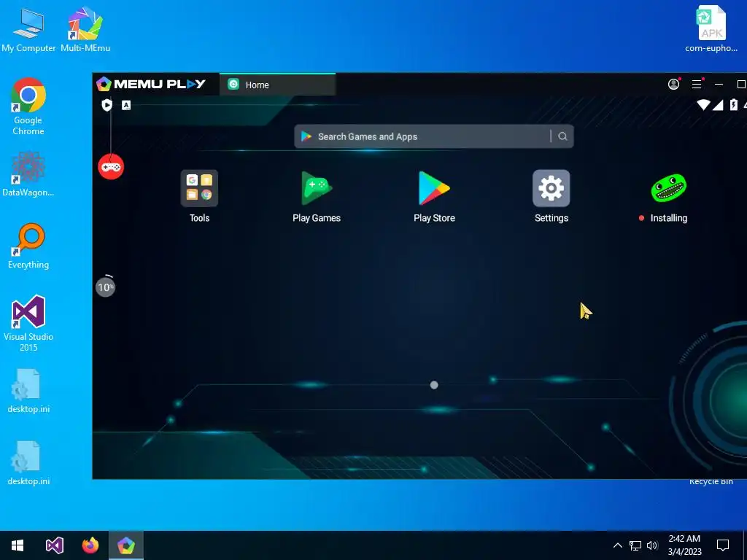Minimize the MEmu Play window

(719, 85)
